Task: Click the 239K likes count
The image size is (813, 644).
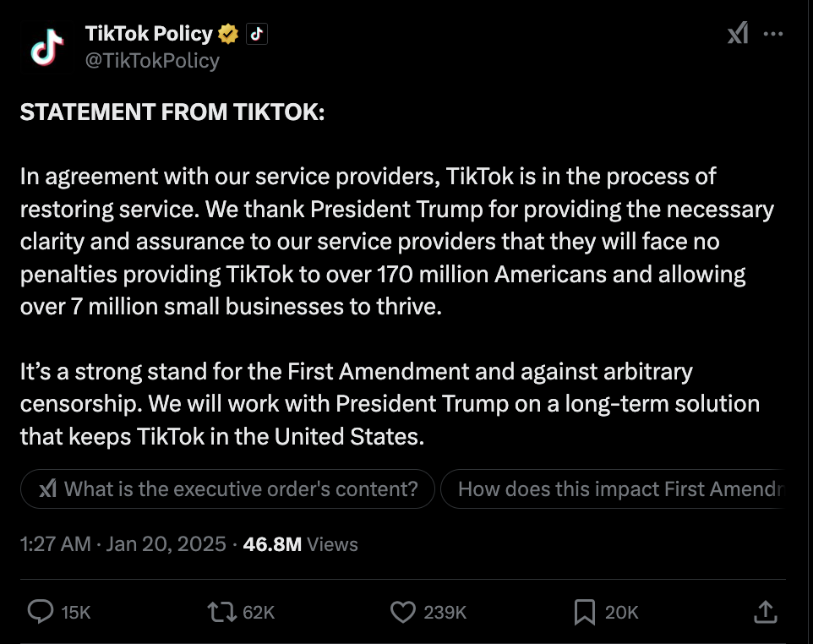Action: click(445, 613)
